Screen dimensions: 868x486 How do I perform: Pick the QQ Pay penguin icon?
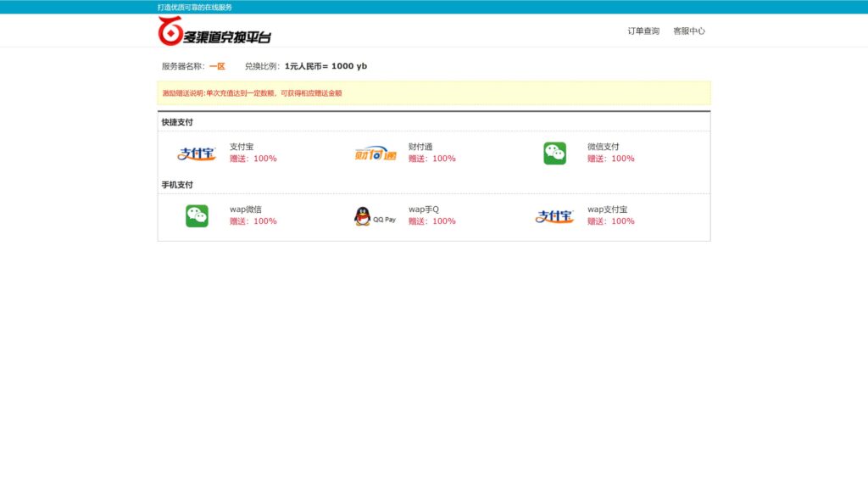coord(375,216)
